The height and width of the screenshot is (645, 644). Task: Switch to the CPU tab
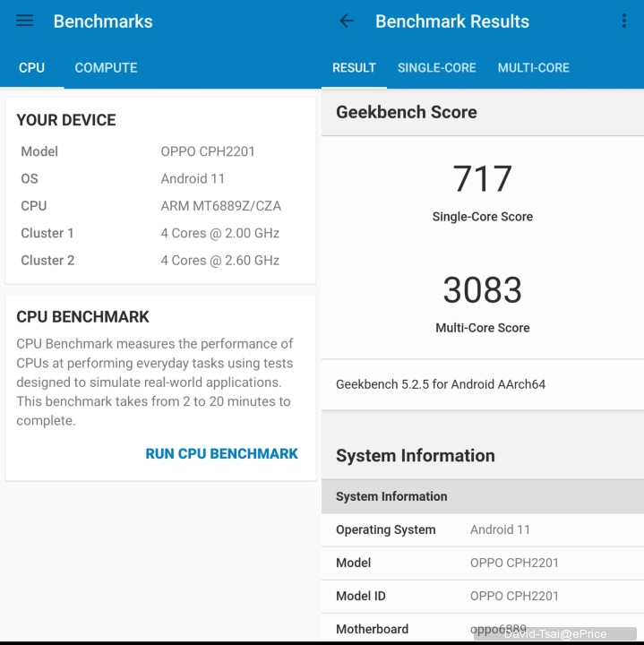point(31,67)
